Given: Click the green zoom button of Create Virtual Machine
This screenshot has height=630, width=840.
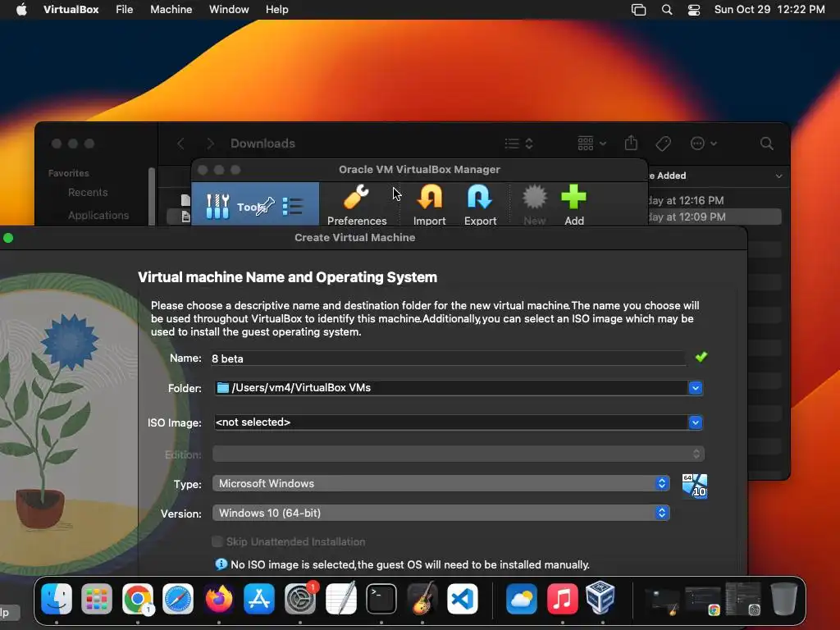Looking at the screenshot, I should [8, 238].
